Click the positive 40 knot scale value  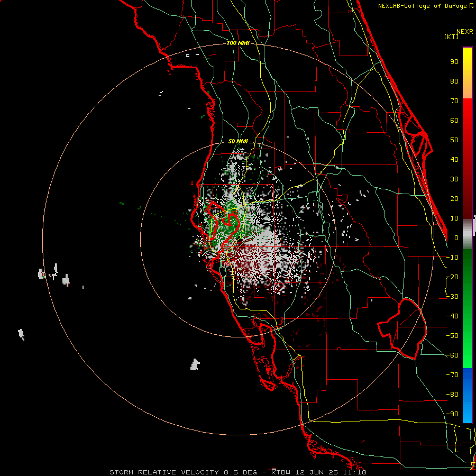(454, 160)
